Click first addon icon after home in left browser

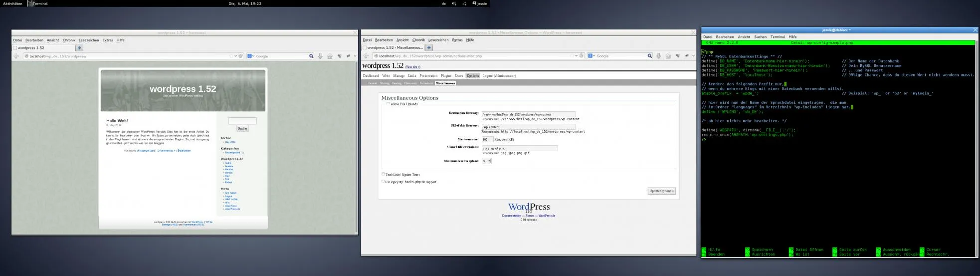pos(339,56)
